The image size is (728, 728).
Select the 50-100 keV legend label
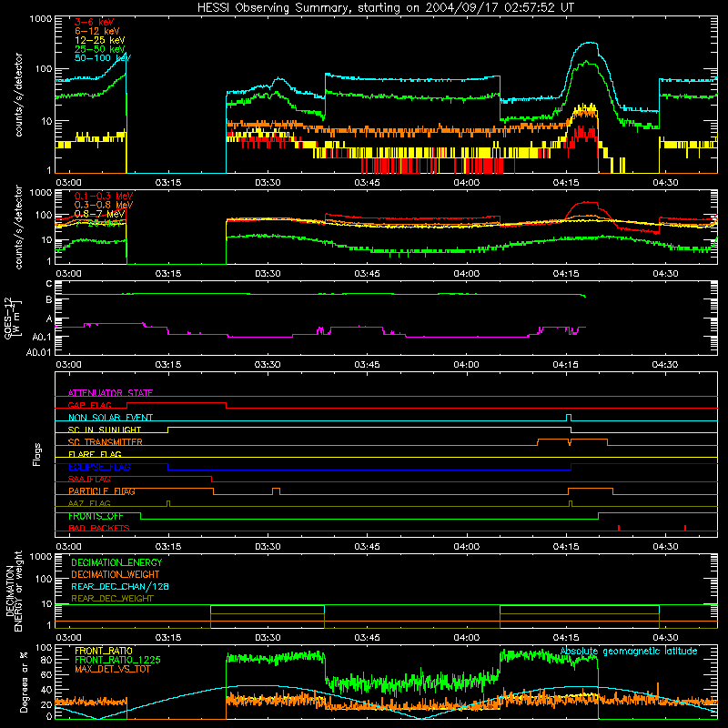(103, 58)
